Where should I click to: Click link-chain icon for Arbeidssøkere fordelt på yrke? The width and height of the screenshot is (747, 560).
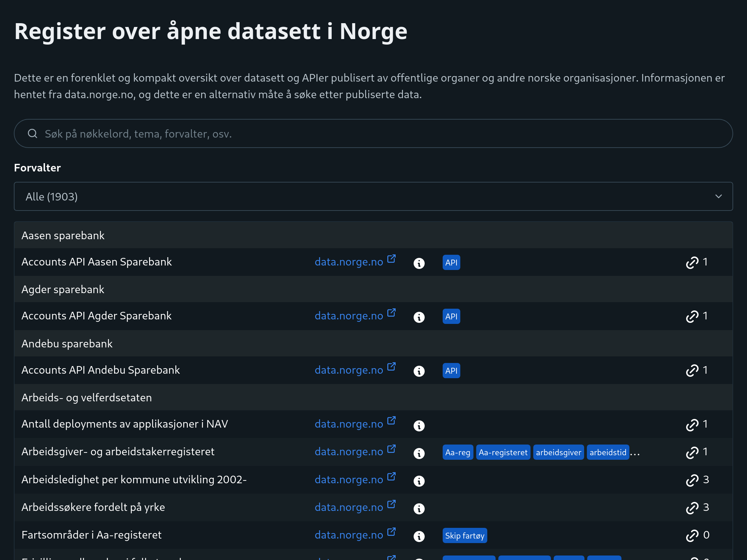(x=692, y=508)
